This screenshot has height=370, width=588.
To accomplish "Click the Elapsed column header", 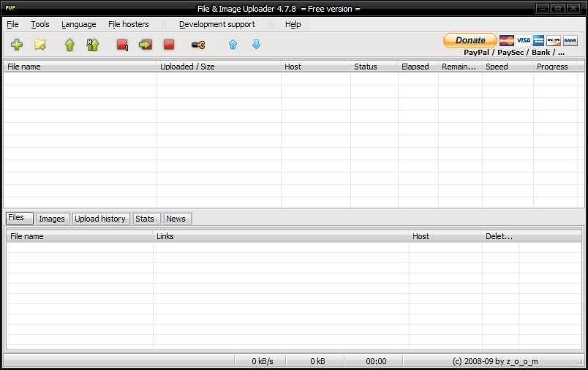I will [418, 67].
